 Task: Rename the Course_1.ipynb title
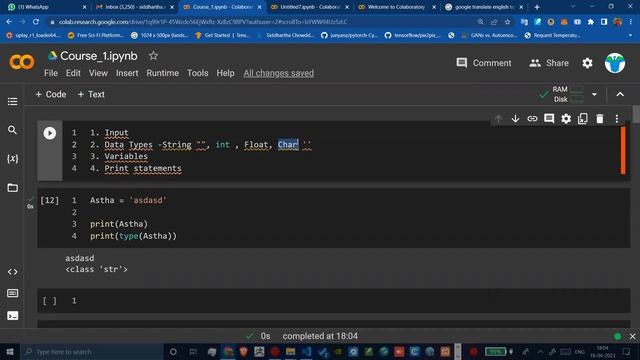click(x=99, y=56)
